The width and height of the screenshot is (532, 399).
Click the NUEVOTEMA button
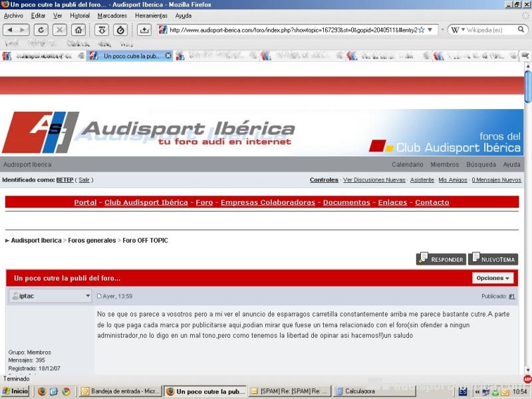[493, 259]
